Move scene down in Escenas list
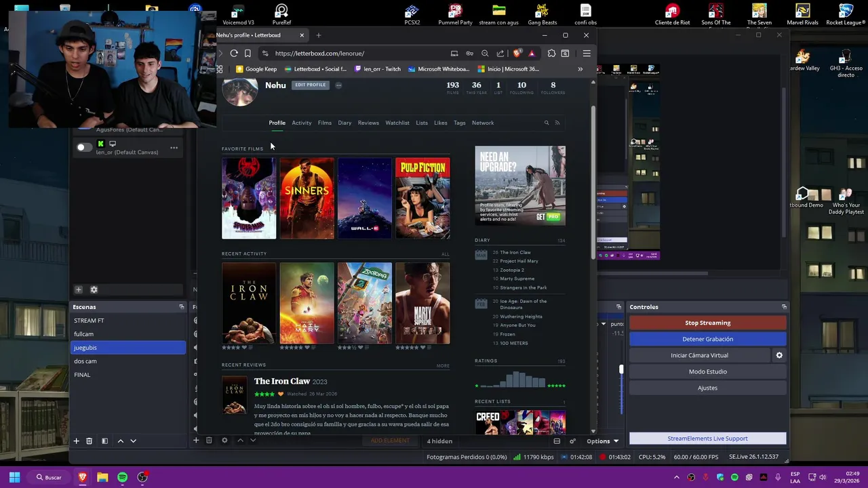This screenshot has width=868, height=488. coord(133,441)
